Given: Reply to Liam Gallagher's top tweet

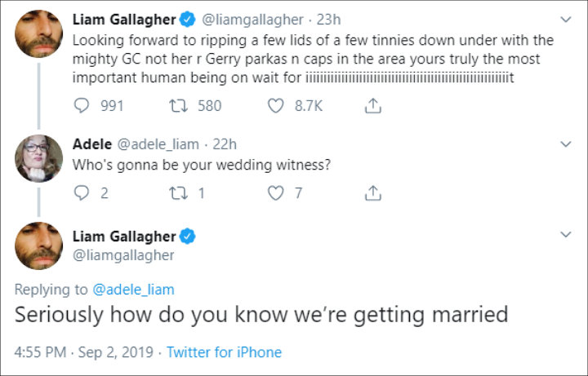Looking at the screenshot, I should [x=82, y=105].
